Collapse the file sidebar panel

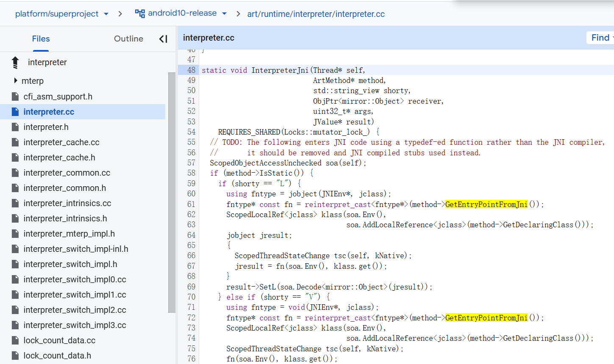pyautogui.click(x=163, y=39)
